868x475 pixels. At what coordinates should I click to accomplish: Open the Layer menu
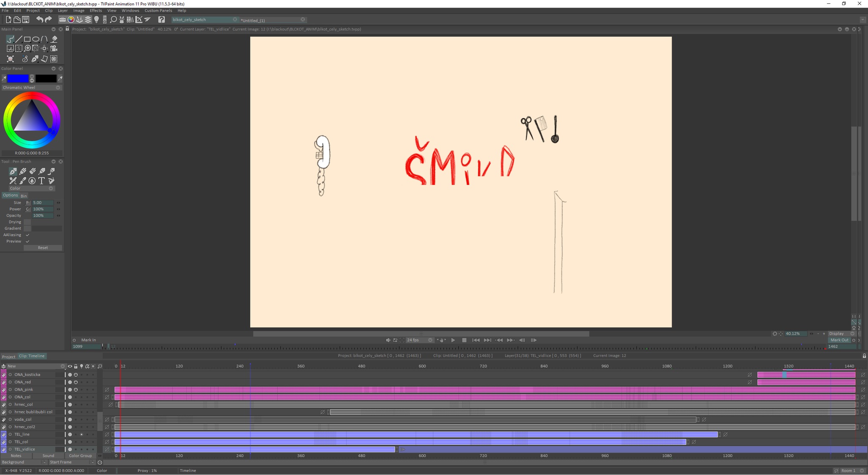click(63, 11)
